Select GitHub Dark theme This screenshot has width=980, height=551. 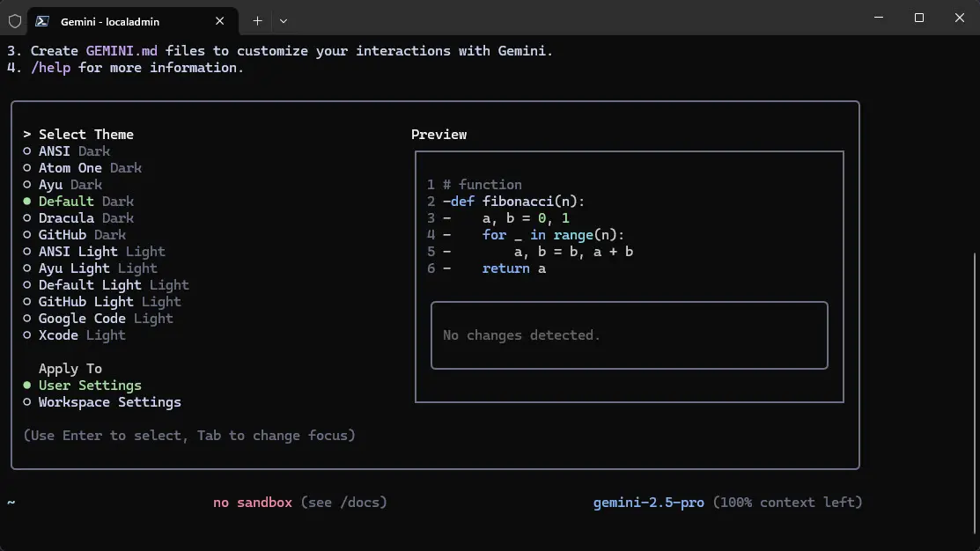(x=74, y=235)
